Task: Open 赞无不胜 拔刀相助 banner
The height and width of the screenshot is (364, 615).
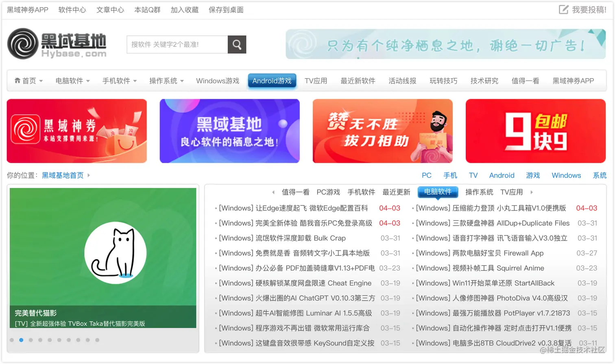Action: click(x=383, y=131)
